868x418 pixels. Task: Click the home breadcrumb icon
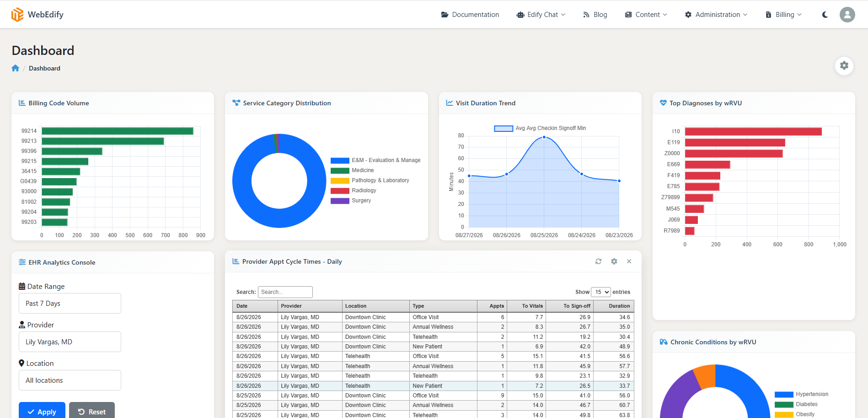tap(16, 68)
